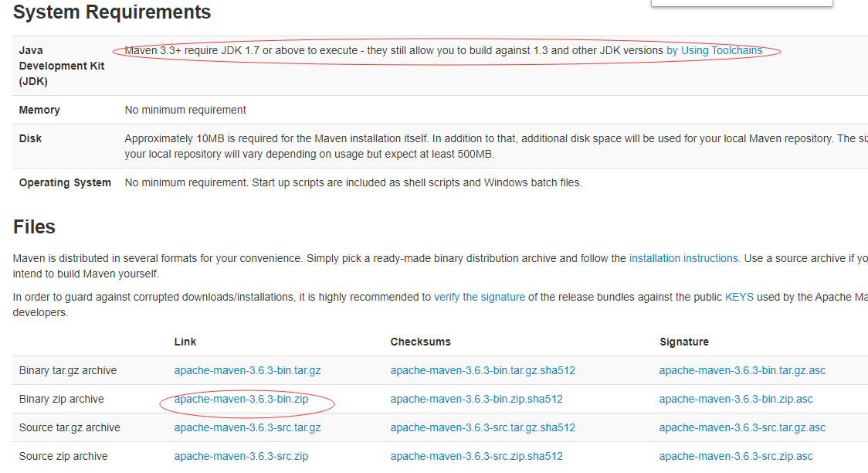Click the 'Source tar.gz archive' row label
Viewport: 868px width, 473px height.
[x=70, y=428]
